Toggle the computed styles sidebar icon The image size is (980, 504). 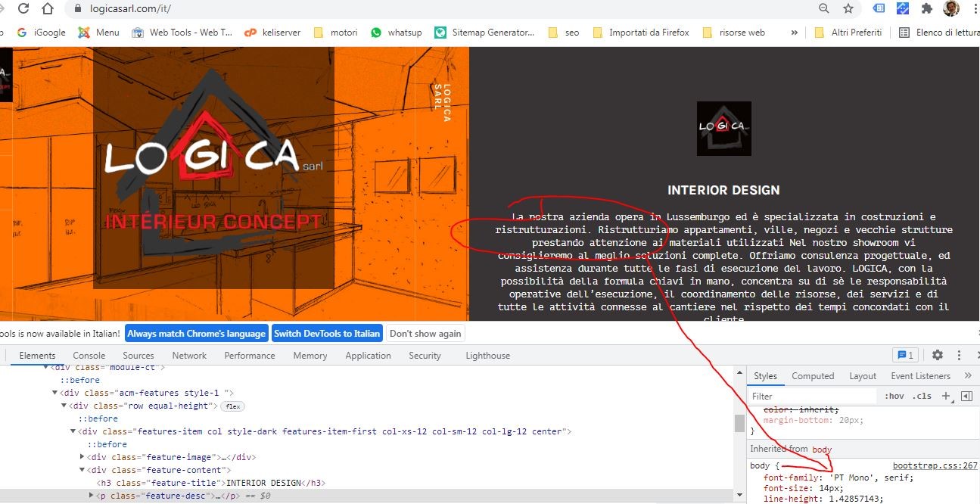(966, 396)
